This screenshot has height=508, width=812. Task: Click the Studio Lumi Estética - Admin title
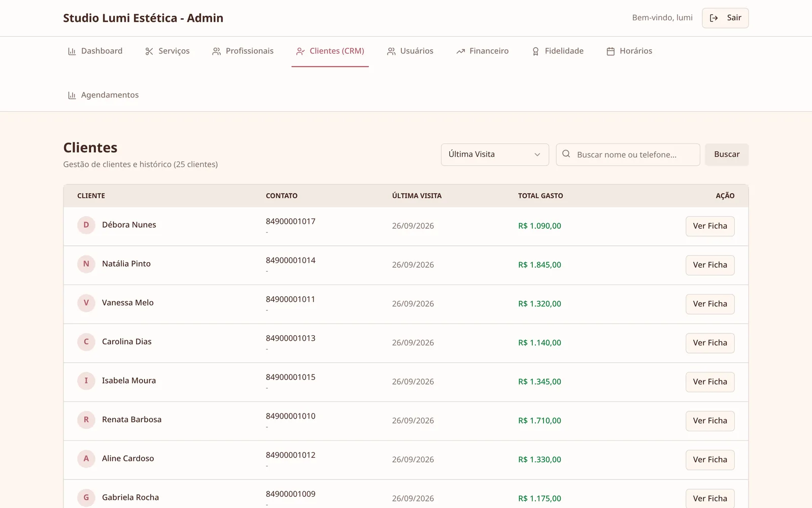pyautogui.click(x=143, y=18)
